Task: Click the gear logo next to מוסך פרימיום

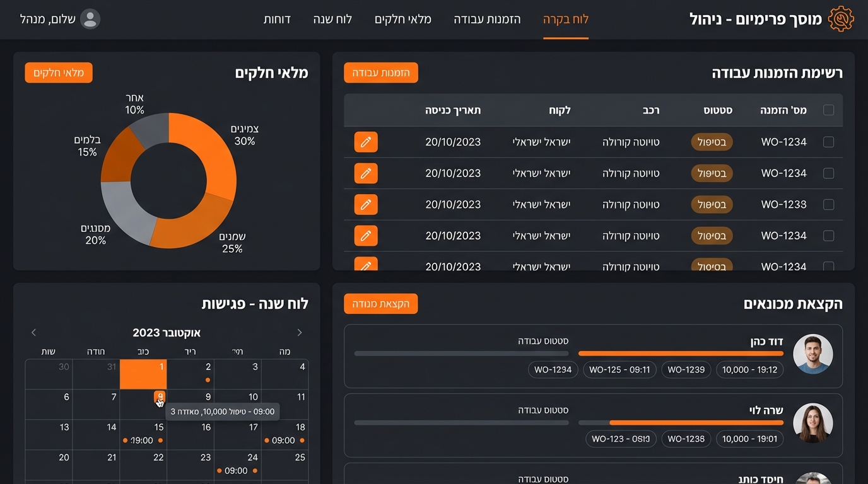Action: coord(842,18)
